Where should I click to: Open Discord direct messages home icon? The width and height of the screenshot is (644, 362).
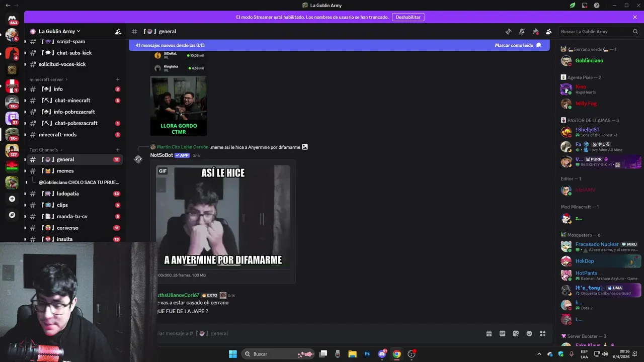pyautogui.click(x=12, y=19)
